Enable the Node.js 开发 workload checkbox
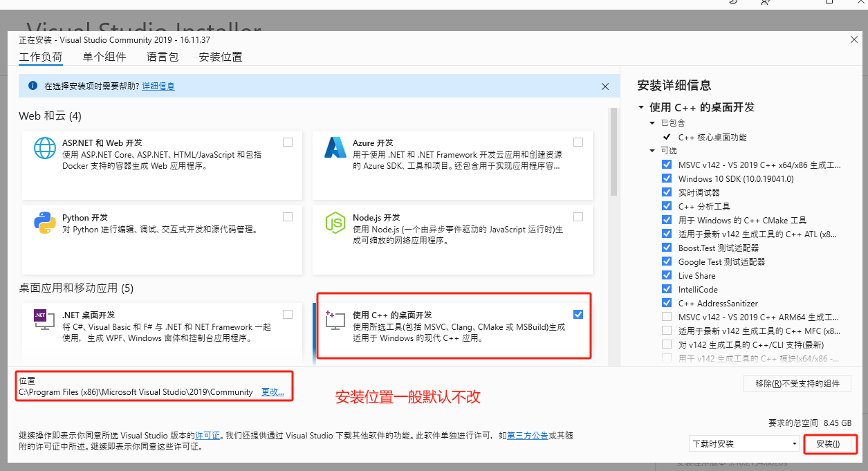Screen dimensions: 868x471 tap(578, 216)
